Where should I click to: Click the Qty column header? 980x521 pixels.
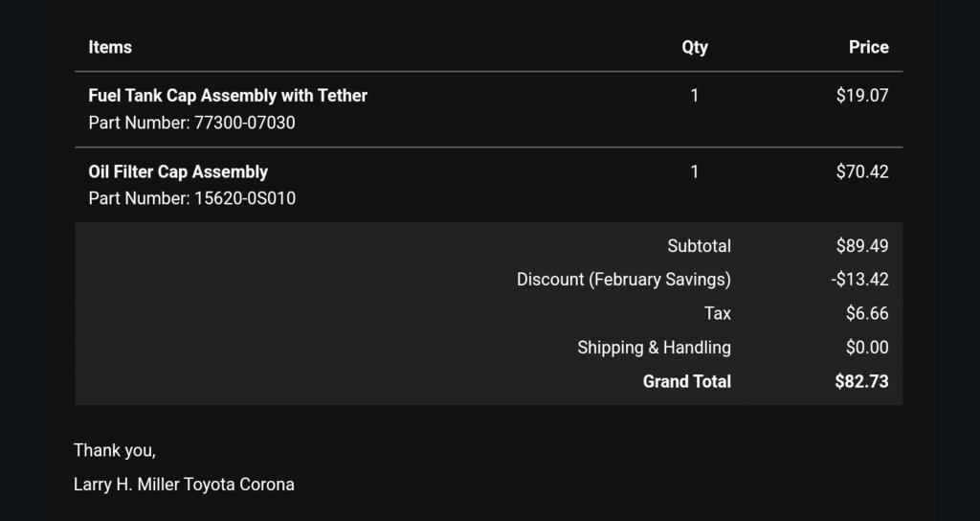(x=695, y=48)
